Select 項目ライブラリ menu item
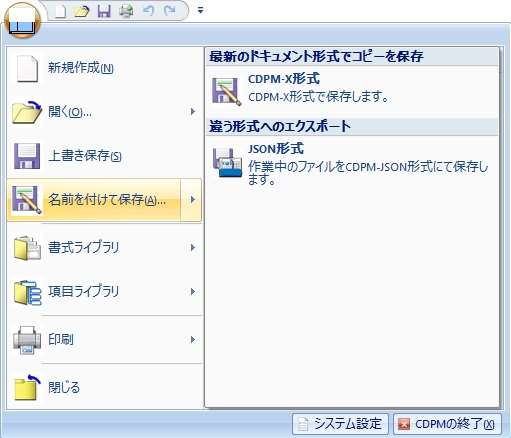511x438 pixels. (104, 292)
